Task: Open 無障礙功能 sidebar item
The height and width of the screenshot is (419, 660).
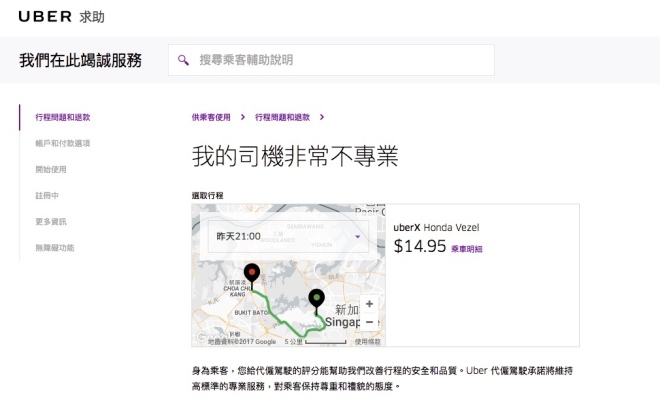Action: [54, 247]
